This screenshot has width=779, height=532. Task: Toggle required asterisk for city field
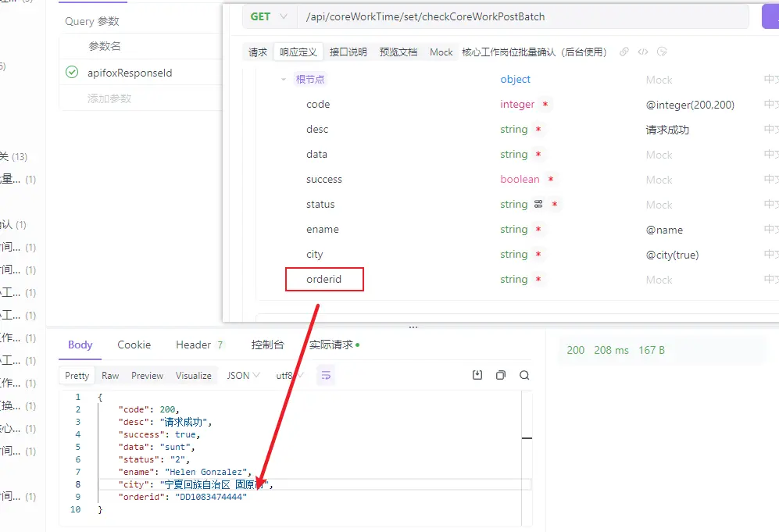(538, 254)
